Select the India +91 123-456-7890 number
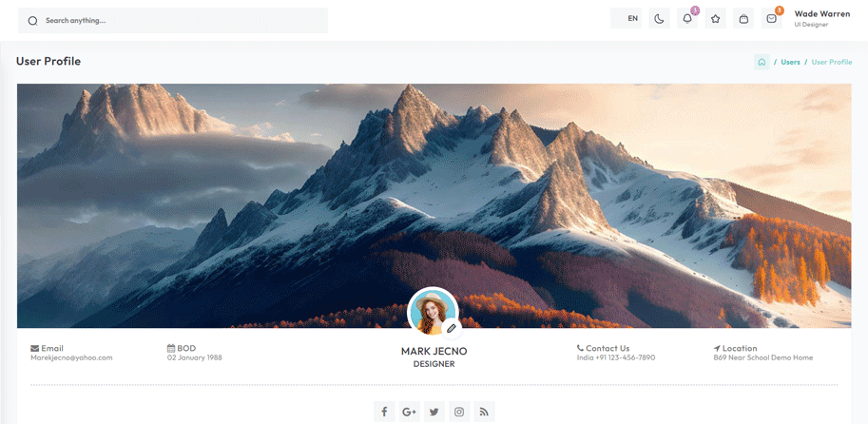The width and height of the screenshot is (868, 424). pyautogui.click(x=615, y=357)
